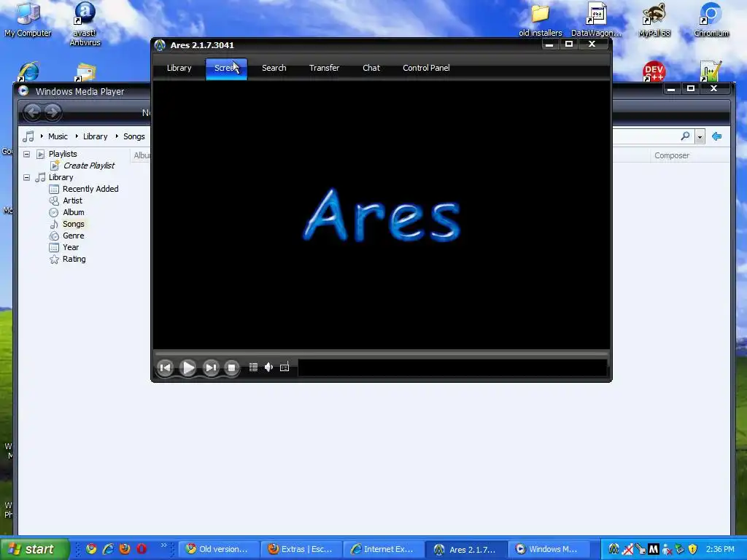Start playback with the Ares Play button
Viewport: 747px width, 560px height.
[x=188, y=367]
